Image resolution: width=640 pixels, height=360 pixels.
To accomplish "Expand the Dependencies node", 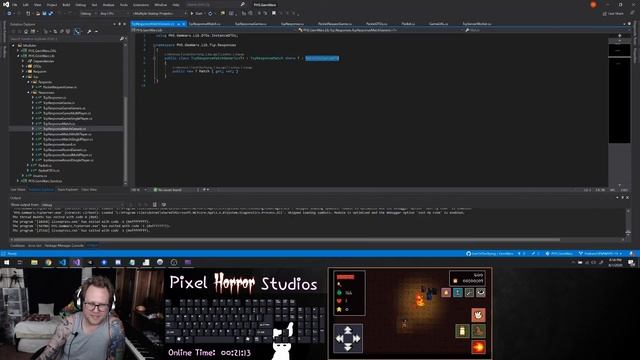I will pyautogui.click(x=24, y=61).
